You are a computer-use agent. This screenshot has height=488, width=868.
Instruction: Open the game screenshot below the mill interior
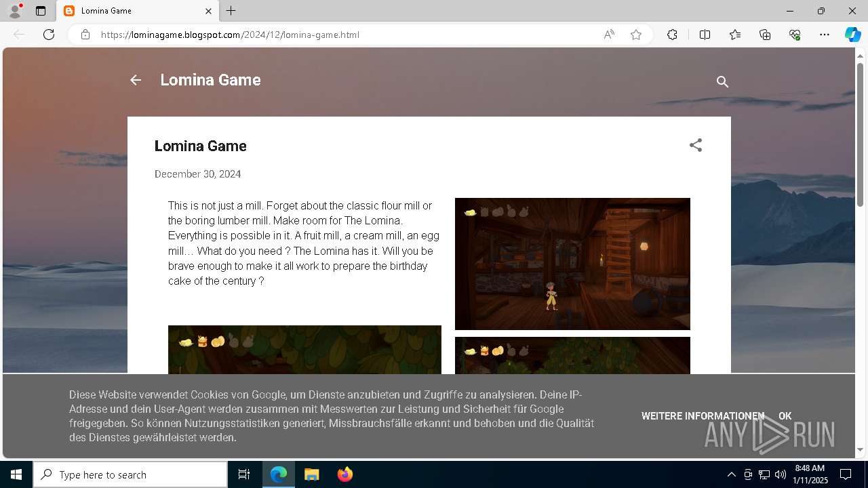pyautogui.click(x=572, y=355)
